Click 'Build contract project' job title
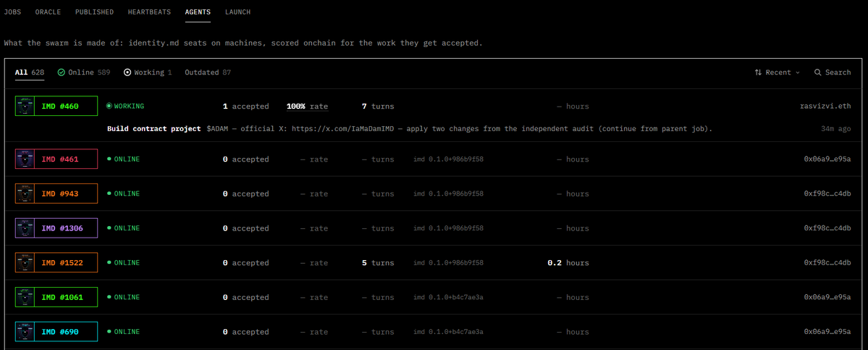This screenshot has width=868, height=350. click(154, 128)
